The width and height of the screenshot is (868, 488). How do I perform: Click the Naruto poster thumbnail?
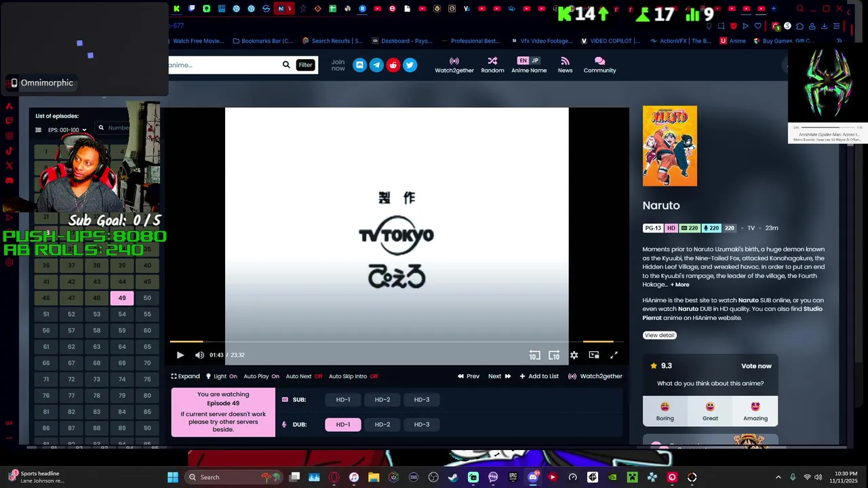669,146
